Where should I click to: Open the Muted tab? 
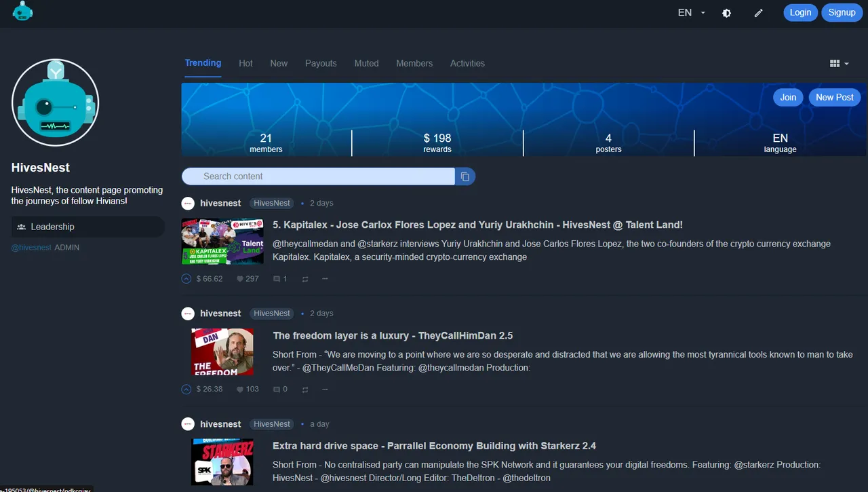[x=366, y=63]
